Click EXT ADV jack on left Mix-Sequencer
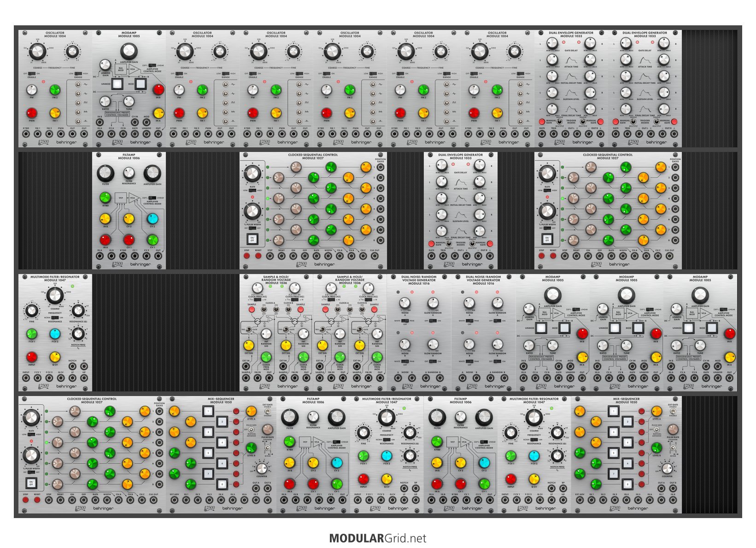Screen dimensions: 756x548 click(174, 500)
